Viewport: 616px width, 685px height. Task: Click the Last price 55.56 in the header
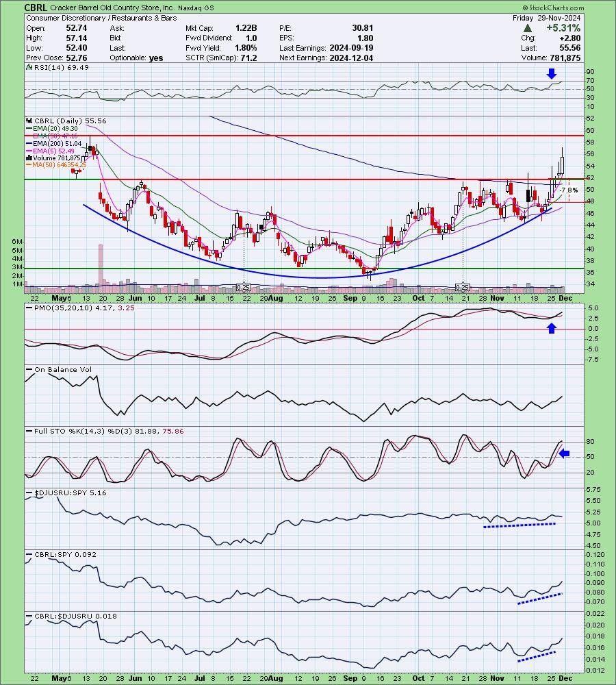click(569, 48)
